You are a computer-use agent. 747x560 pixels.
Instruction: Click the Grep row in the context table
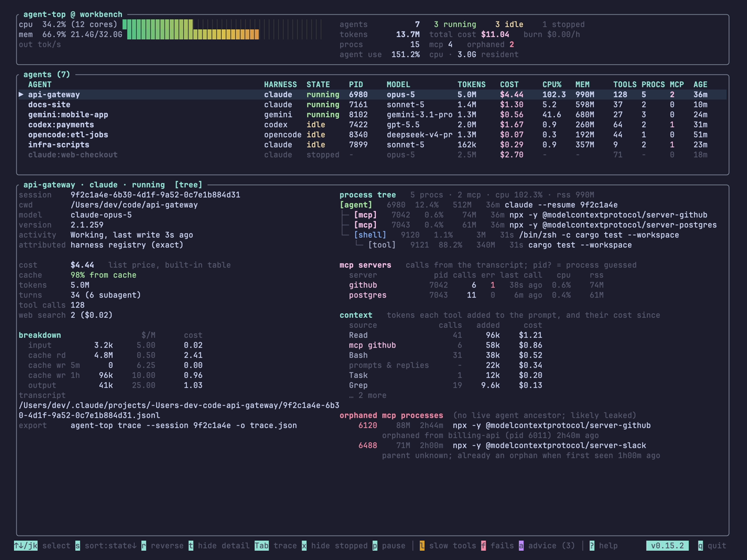point(446,386)
